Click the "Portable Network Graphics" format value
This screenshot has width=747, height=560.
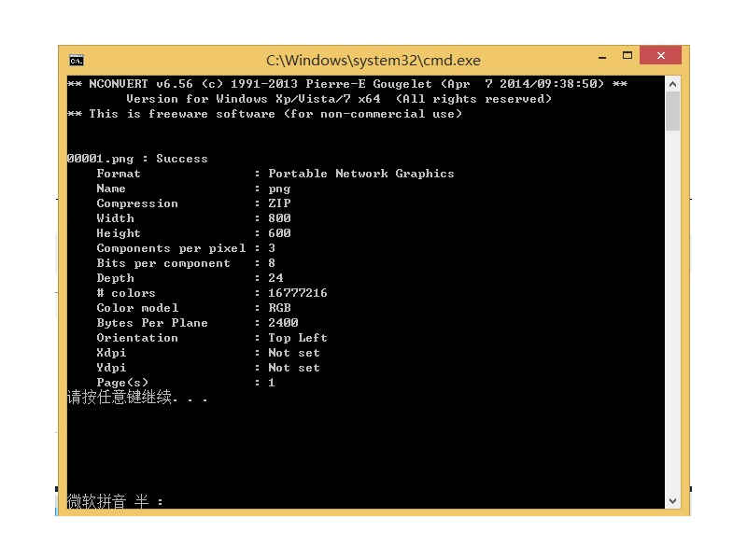360,174
